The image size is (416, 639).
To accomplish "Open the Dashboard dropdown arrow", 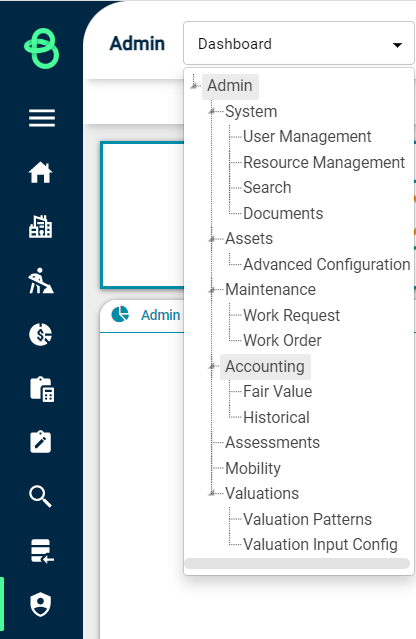I will pyautogui.click(x=397, y=45).
